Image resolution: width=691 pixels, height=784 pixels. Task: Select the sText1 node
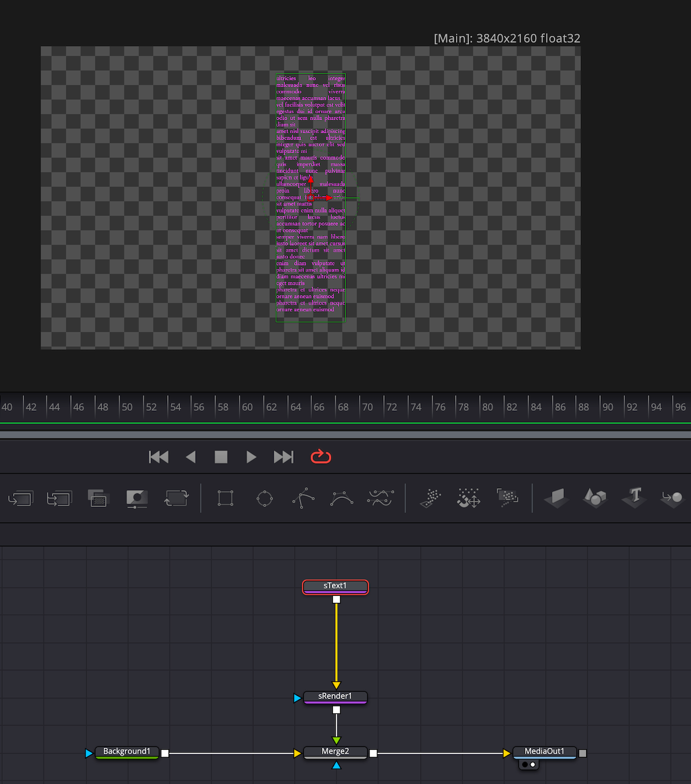click(x=335, y=587)
